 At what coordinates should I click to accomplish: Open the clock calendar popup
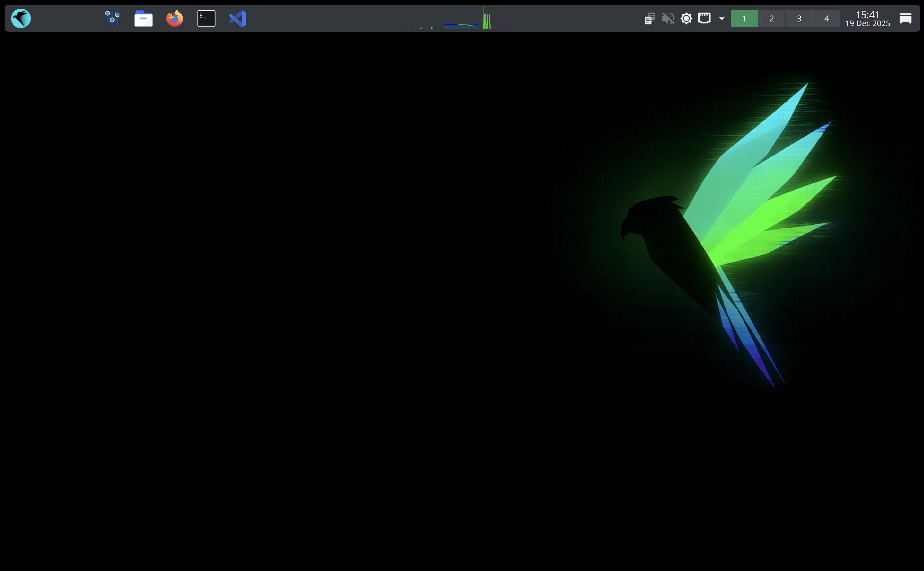pos(868,18)
